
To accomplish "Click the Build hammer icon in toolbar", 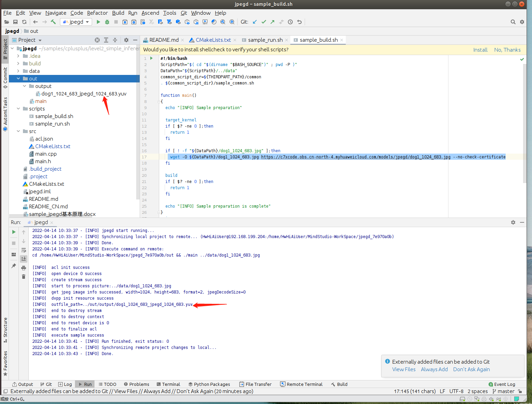I will [53, 22].
